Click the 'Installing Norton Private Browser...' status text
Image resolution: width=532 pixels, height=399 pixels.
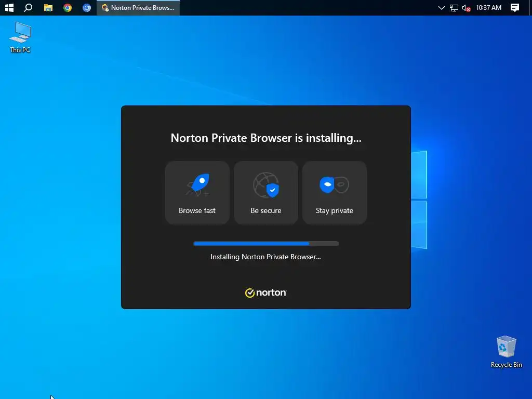pos(265,257)
